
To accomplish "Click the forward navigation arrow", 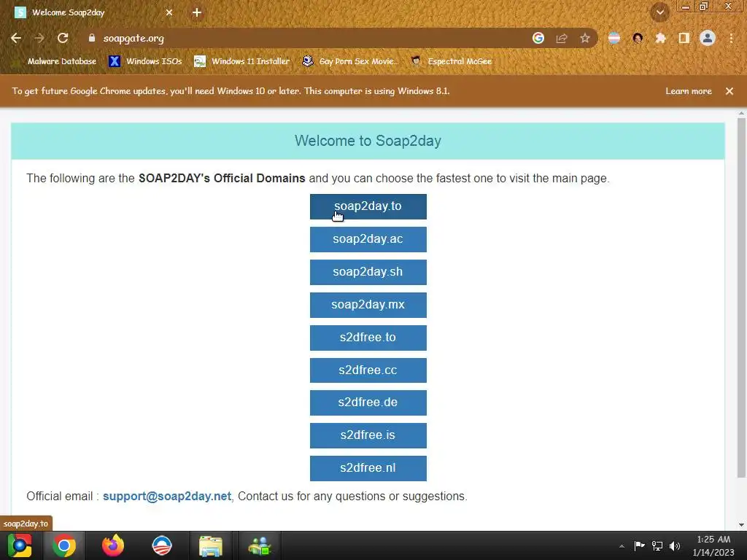I will click(x=39, y=38).
